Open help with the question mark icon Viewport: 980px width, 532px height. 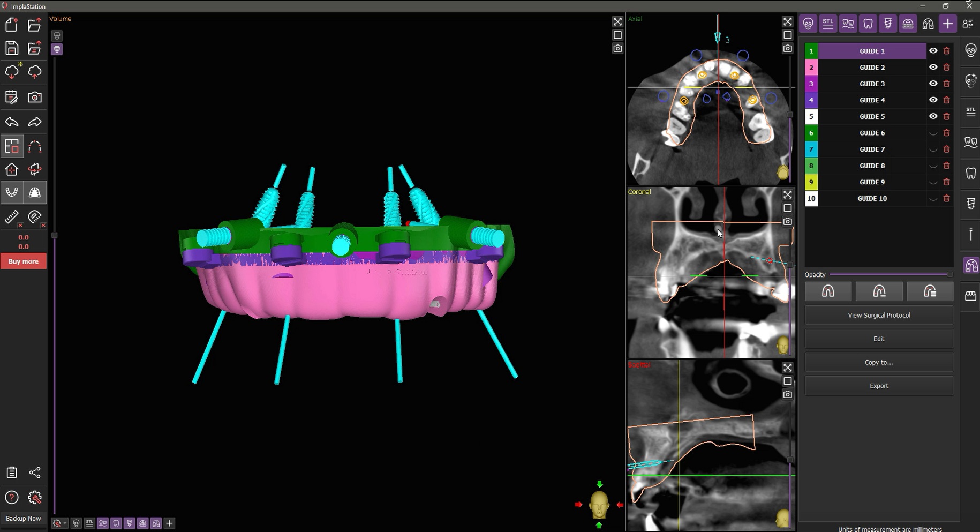(x=12, y=498)
